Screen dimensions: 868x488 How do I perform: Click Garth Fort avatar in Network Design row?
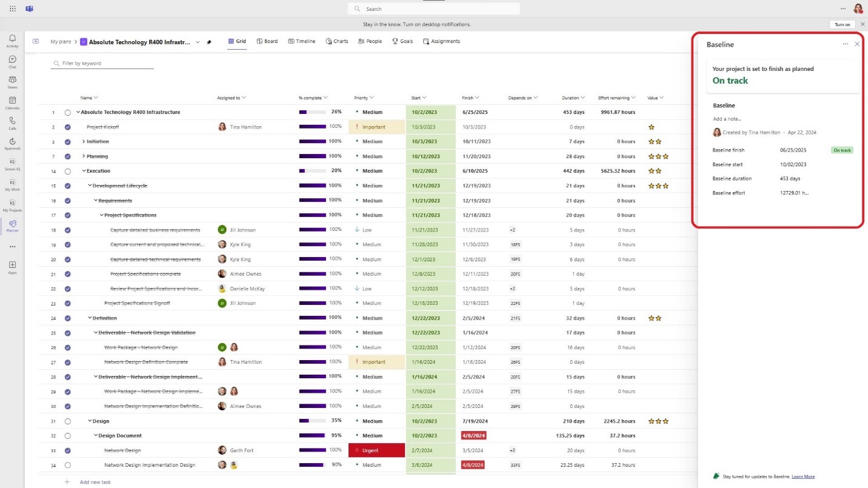pos(222,450)
